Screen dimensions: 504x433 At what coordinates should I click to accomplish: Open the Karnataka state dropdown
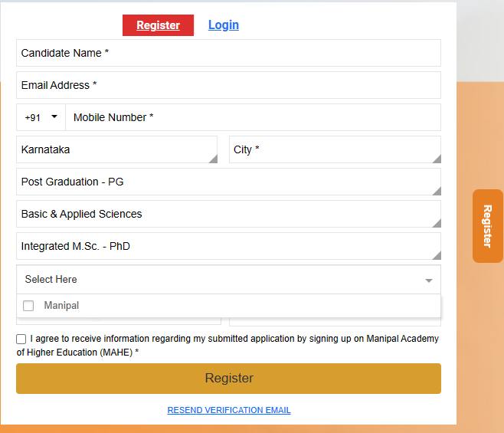(116, 149)
